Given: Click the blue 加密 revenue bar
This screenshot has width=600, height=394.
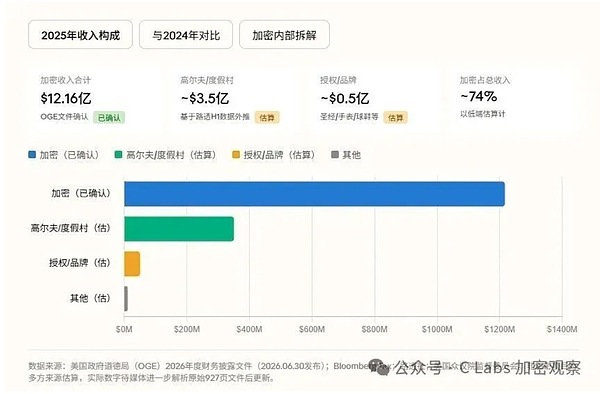Looking at the screenshot, I should (x=314, y=194).
